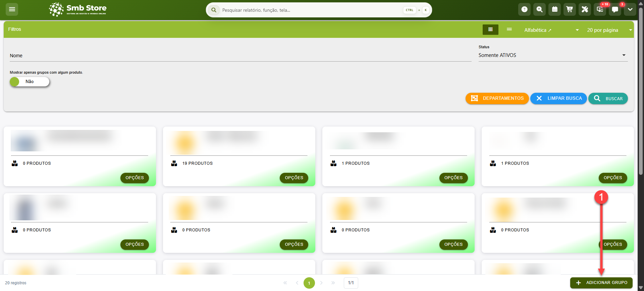The image size is (644, 291).
Task: Toggle the 'grupos com algum produto' switch
Action: (x=30, y=82)
